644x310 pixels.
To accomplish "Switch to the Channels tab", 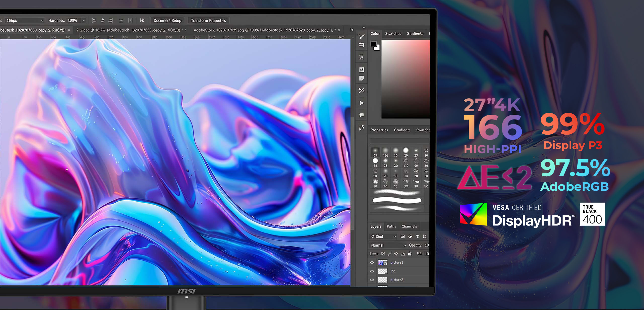I will (x=409, y=226).
